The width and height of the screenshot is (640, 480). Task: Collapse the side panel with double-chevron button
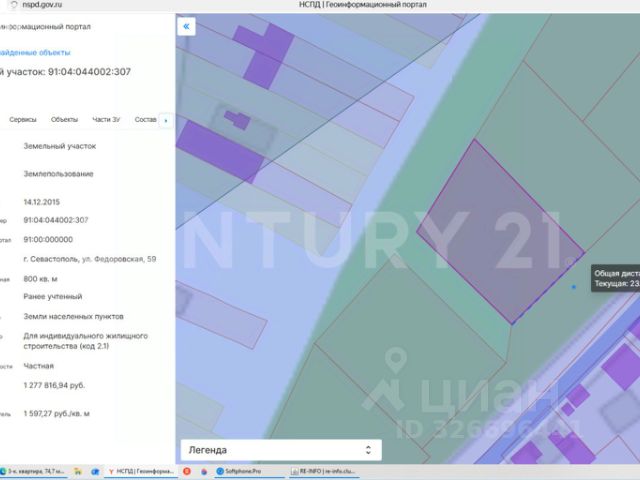(x=186, y=27)
